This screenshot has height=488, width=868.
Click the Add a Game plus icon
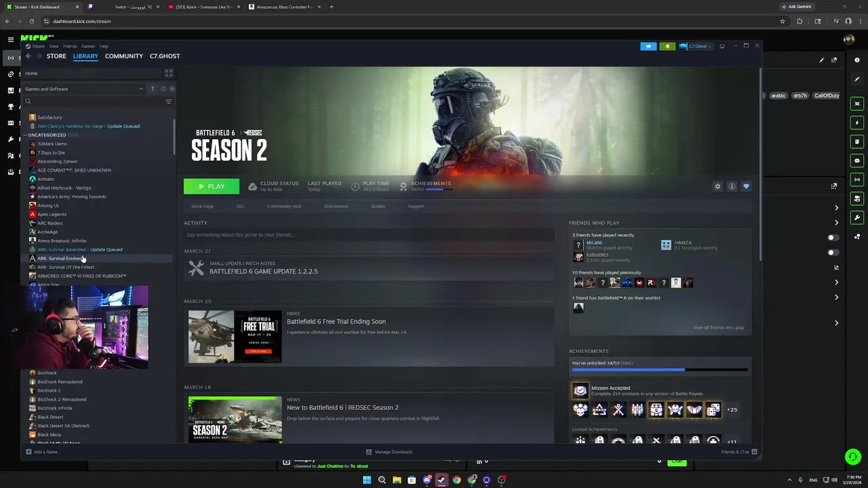pyautogui.click(x=28, y=451)
